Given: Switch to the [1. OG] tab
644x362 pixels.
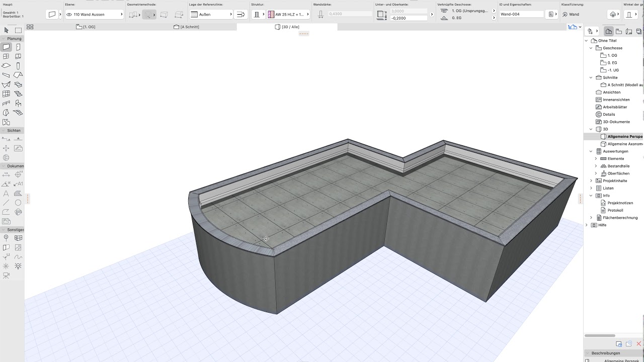Looking at the screenshot, I should click(x=86, y=27).
